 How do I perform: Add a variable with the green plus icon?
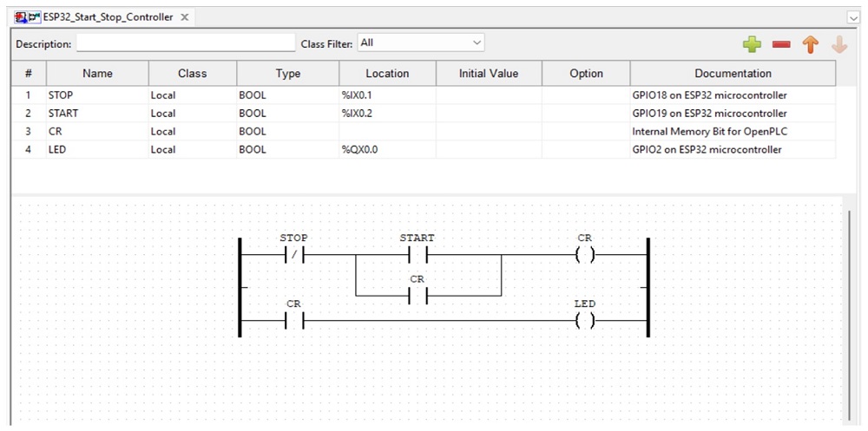click(x=752, y=44)
